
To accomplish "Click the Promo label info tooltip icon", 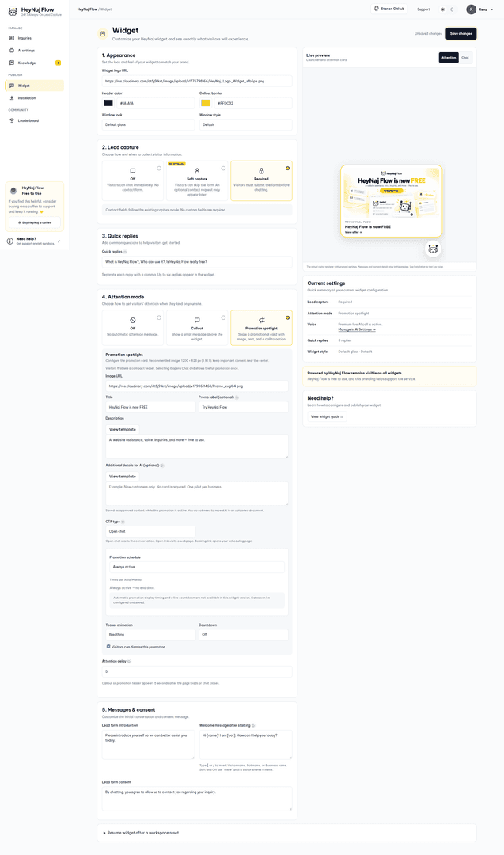I will click(237, 397).
